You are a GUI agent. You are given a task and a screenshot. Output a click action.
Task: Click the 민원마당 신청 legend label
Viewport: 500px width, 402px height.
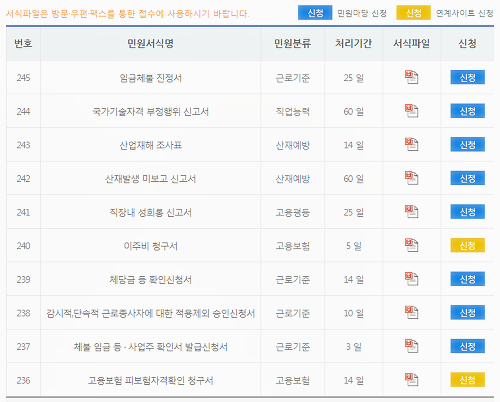coord(362,13)
